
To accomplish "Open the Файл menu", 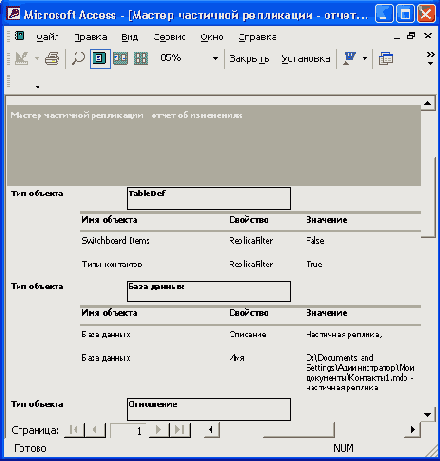I will coord(47,37).
